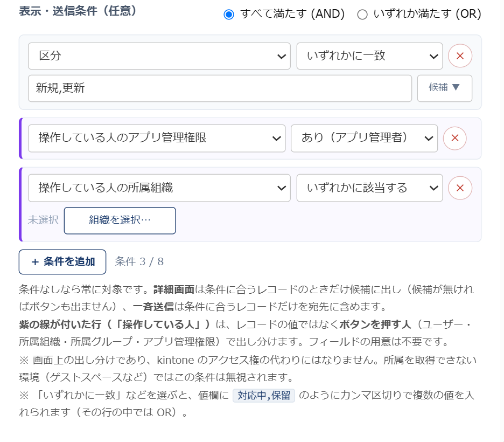Viewport: 504px width, 442px height.
Task: Remove the 区分 condition row
Action: (460, 56)
